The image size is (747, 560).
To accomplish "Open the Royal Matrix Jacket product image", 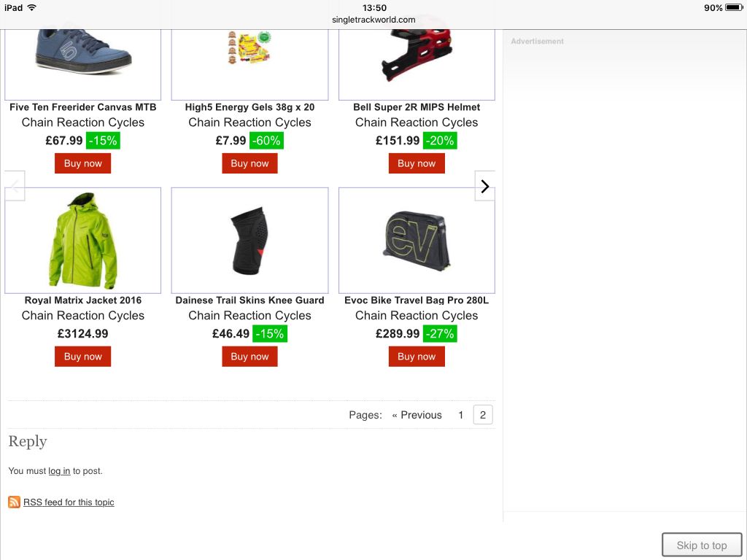I will 82,240.
